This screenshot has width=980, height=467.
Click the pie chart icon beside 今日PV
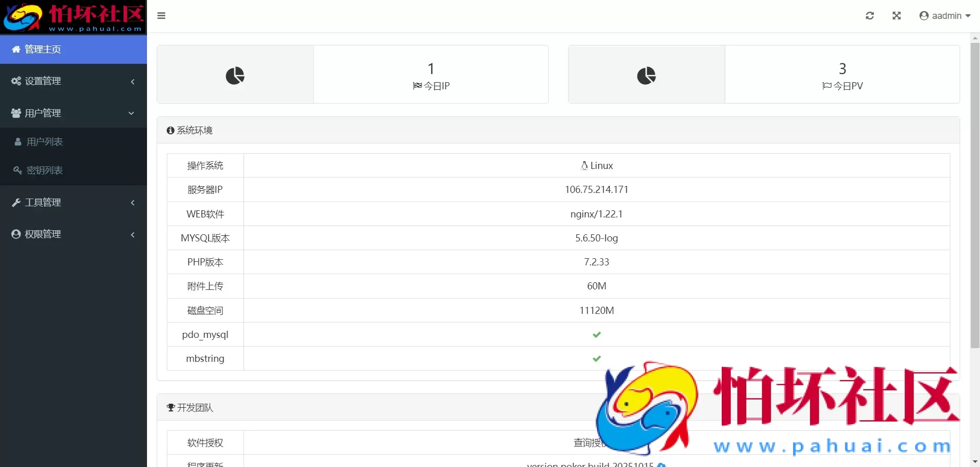click(646, 76)
